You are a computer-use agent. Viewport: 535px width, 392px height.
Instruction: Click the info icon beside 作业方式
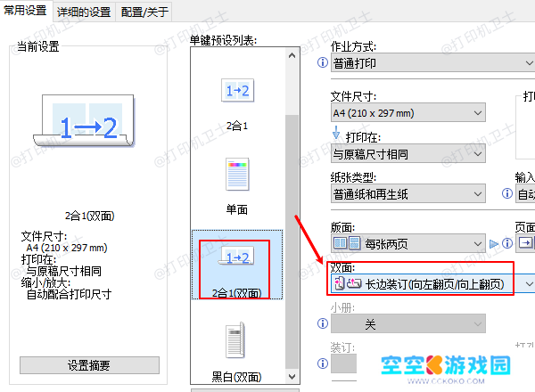(x=323, y=62)
